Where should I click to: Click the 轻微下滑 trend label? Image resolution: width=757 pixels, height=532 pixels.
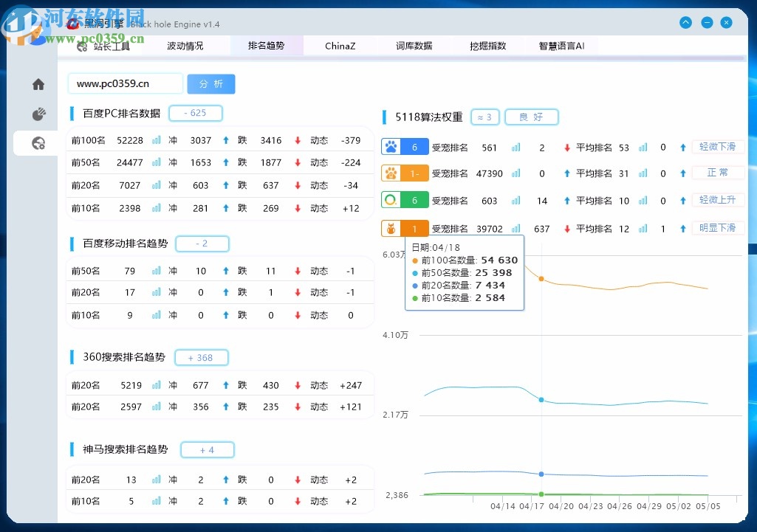tap(717, 147)
